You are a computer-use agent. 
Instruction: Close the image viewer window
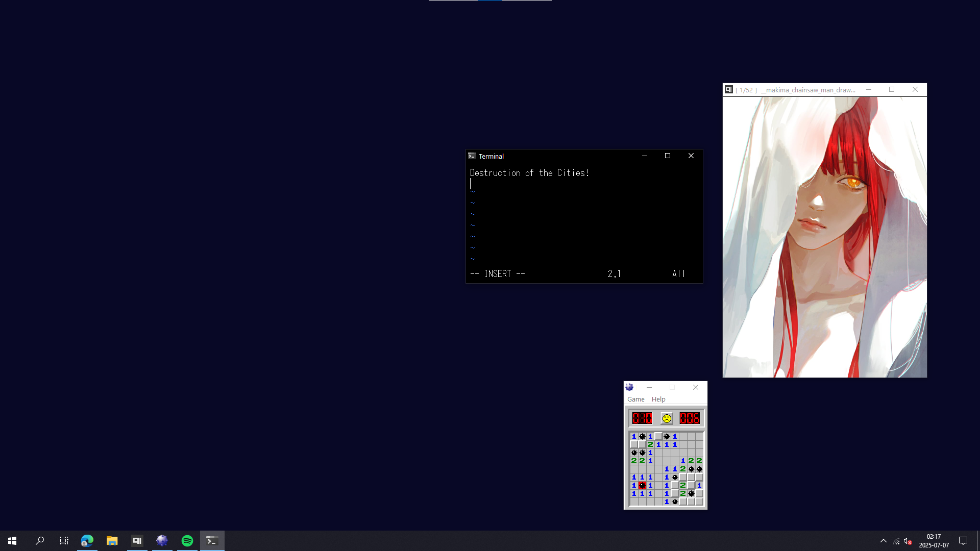(915, 90)
